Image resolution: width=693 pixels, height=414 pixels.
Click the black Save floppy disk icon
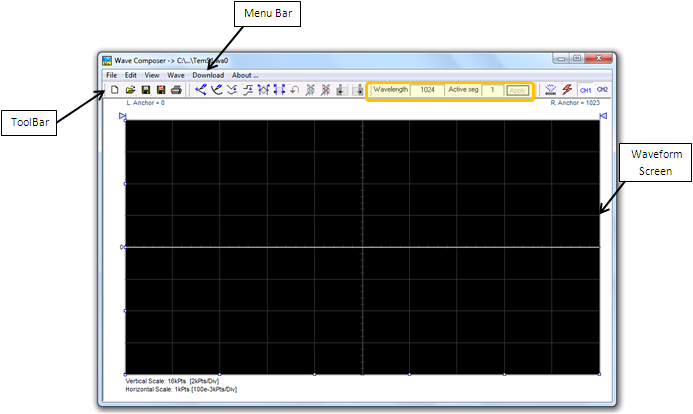[x=145, y=90]
